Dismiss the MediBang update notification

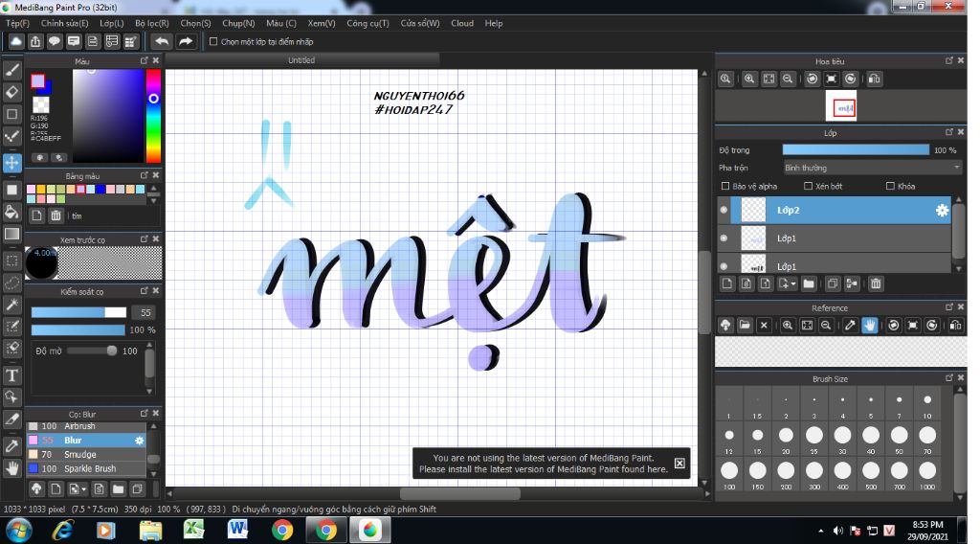(x=679, y=464)
